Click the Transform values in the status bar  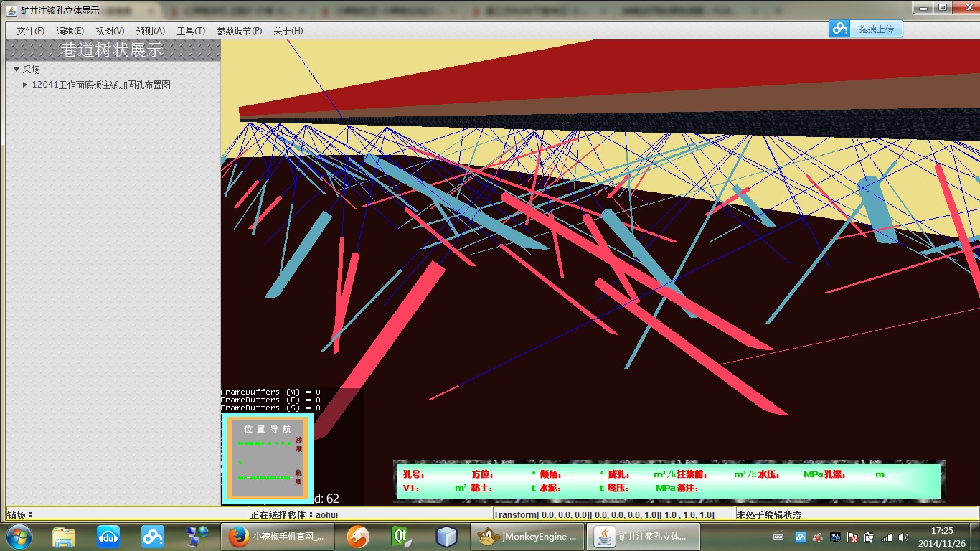tap(604, 514)
